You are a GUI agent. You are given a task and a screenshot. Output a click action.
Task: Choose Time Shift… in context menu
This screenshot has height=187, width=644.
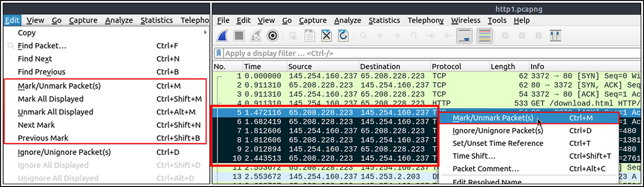528,156
